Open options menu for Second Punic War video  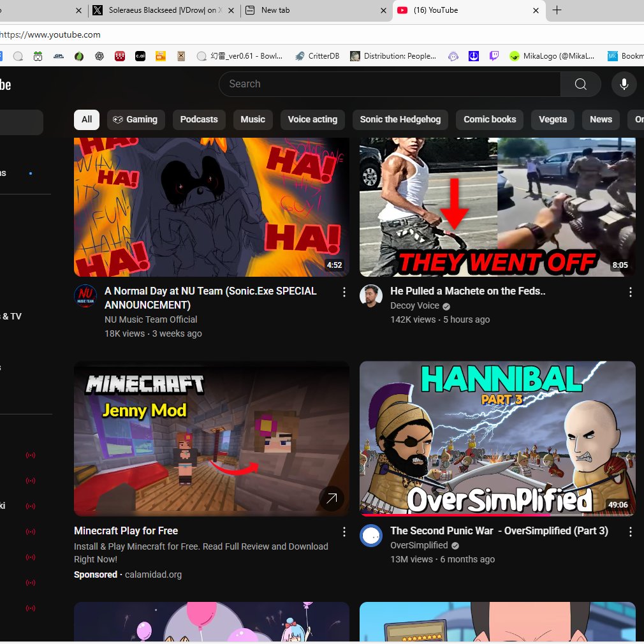click(631, 532)
